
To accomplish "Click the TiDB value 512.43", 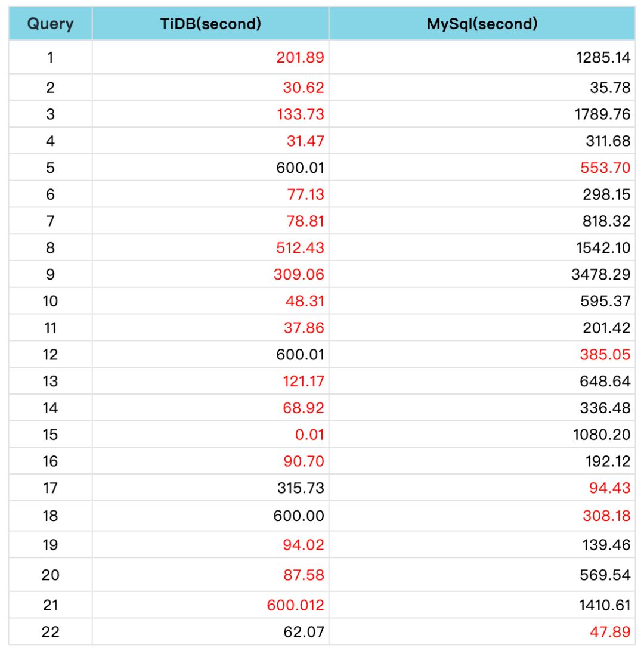I will click(x=301, y=247).
